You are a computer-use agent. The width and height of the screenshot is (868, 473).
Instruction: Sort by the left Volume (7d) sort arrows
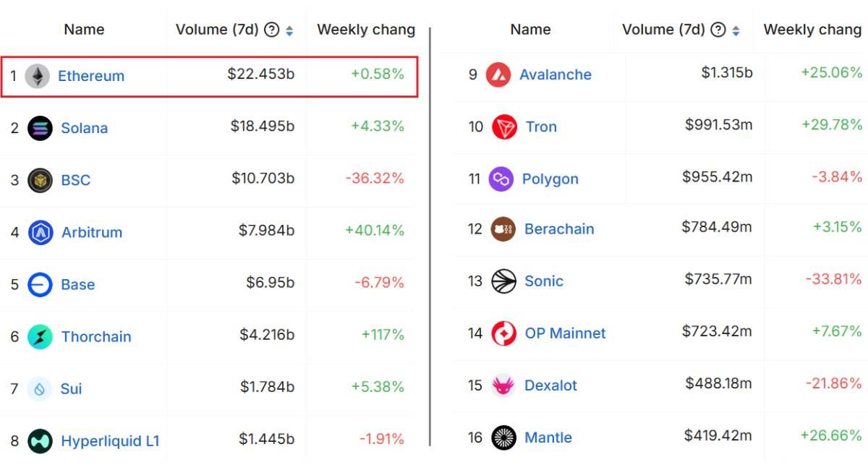tap(289, 30)
